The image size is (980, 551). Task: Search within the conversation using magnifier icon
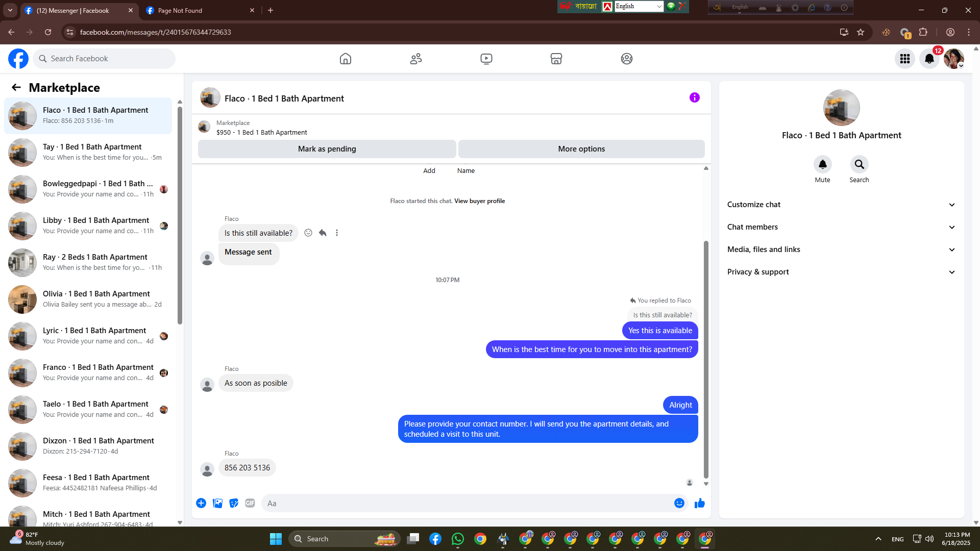coord(859,164)
